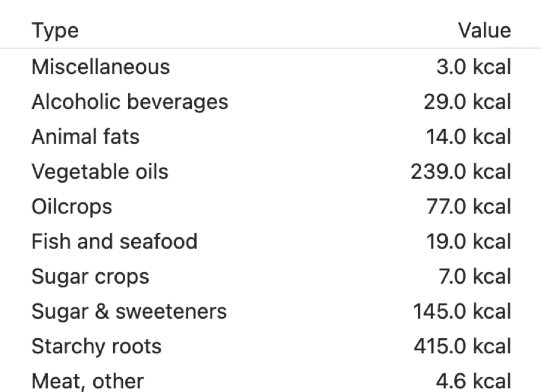Click the Animal fats type cell
542x392 pixels.
click(85, 137)
